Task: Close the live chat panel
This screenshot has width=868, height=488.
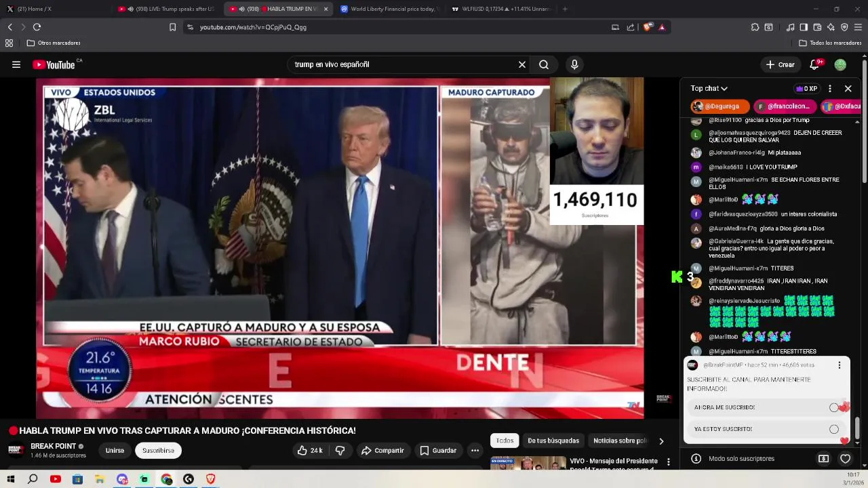Action: [848, 89]
